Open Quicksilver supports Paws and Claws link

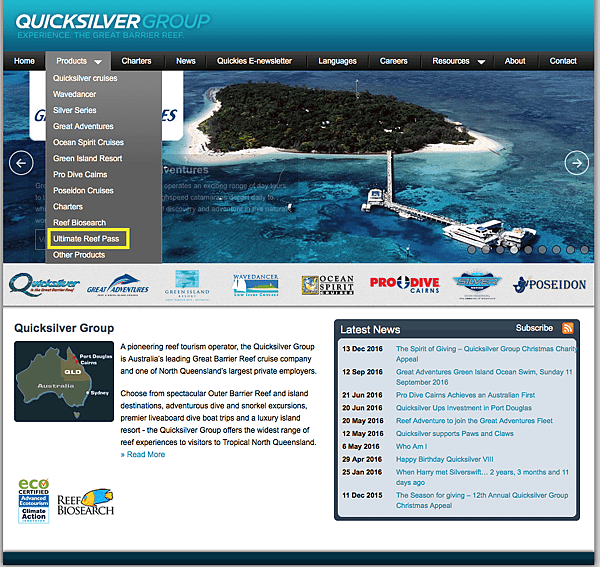pyautogui.click(x=455, y=433)
